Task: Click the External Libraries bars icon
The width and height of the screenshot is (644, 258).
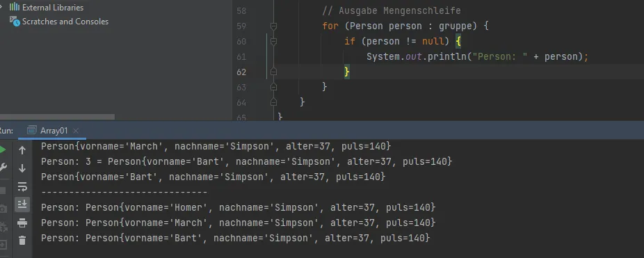Action: (15, 7)
